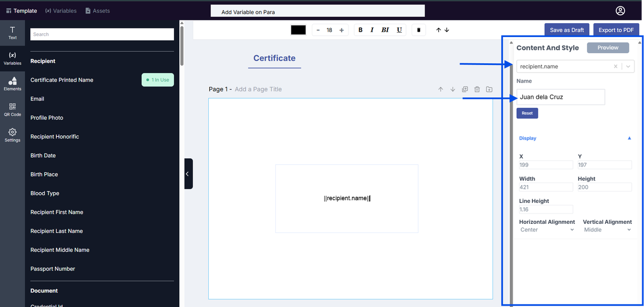Select the Email variable
This screenshot has width=644, height=307.
[x=38, y=99]
